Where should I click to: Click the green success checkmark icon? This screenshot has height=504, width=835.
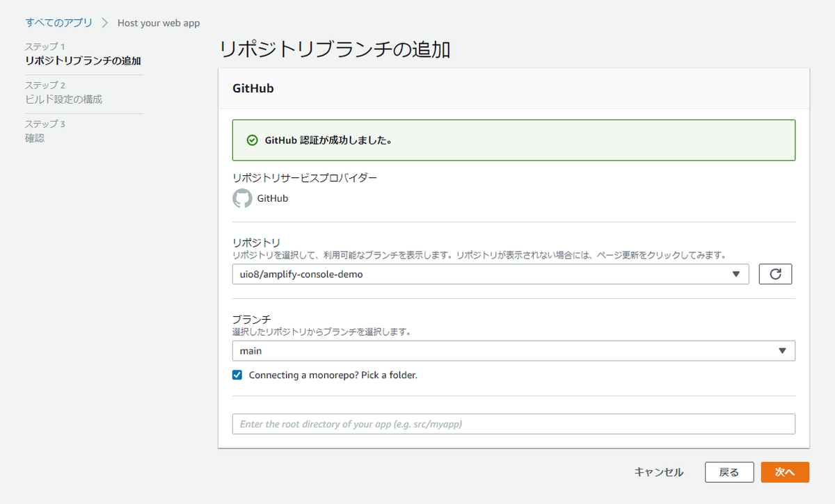[x=253, y=140]
